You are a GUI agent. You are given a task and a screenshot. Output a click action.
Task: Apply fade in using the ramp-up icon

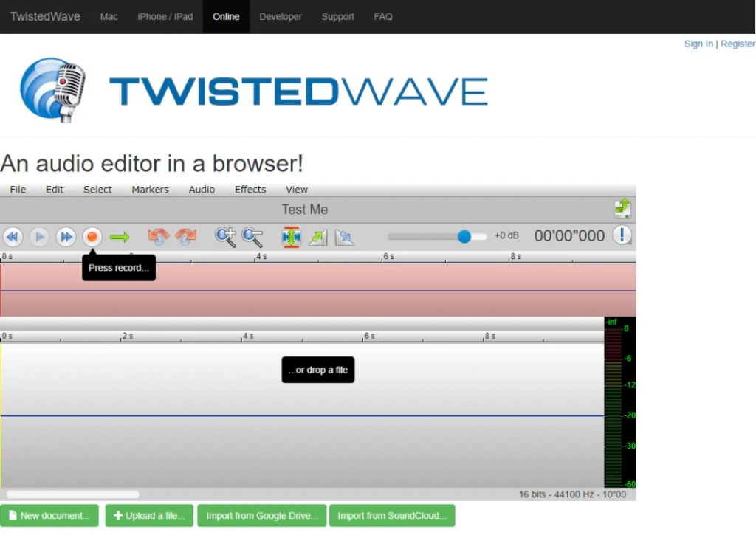317,237
